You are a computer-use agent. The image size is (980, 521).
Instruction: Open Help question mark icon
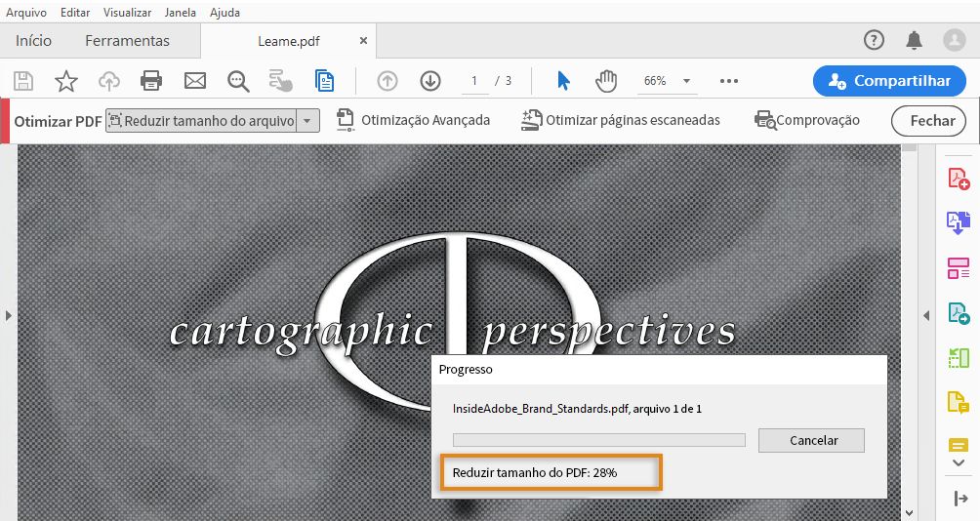[x=874, y=41]
